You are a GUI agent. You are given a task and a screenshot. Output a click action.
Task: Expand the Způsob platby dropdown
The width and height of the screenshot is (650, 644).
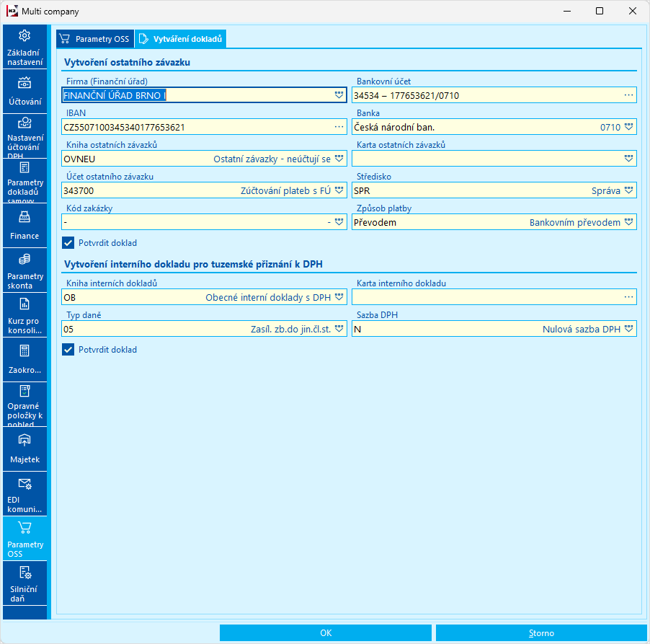point(629,222)
